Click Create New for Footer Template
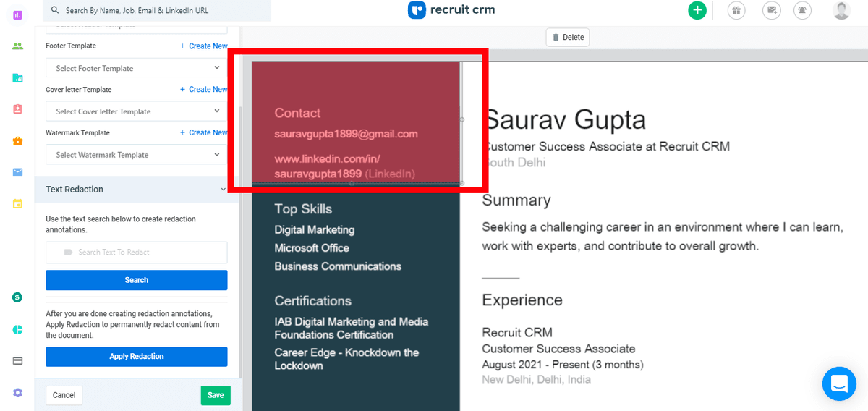Screen dimensions: 868x411 pos(204,46)
